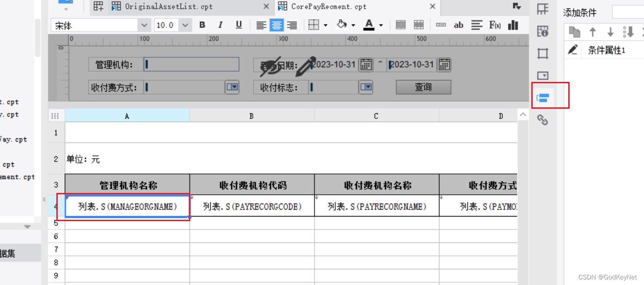
Task: Open the fill color dropdown arrow
Action: (x=353, y=25)
